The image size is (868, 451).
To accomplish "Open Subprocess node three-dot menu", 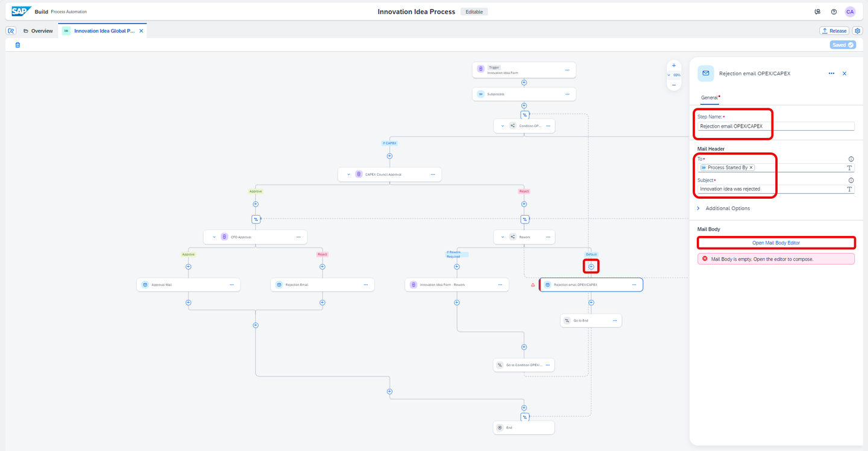I will [567, 94].
